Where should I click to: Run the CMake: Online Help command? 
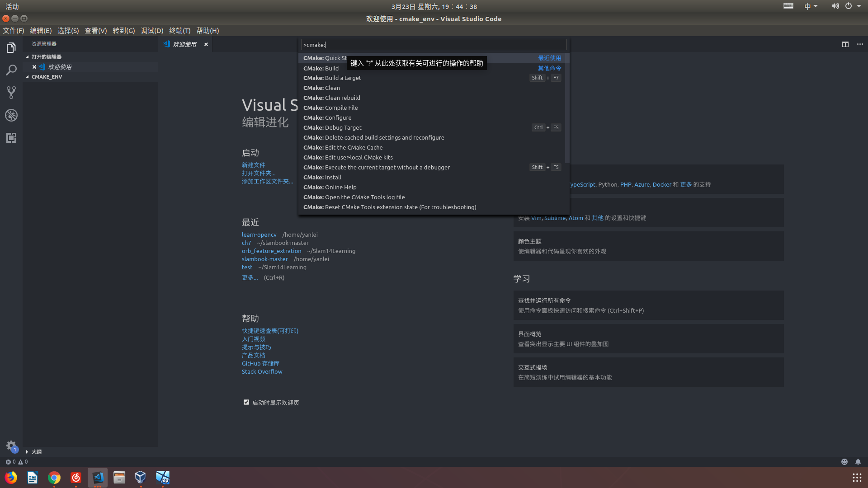point(432,187)
